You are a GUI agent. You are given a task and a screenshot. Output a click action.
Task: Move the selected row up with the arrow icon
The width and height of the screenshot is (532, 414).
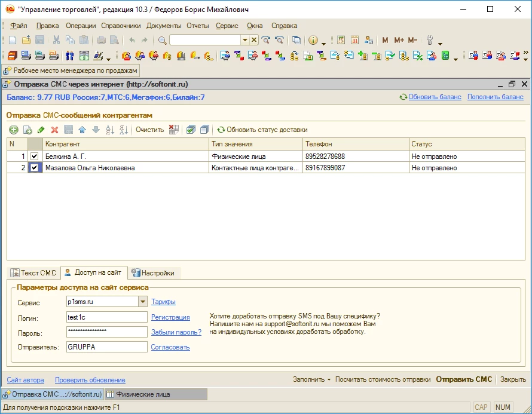point(82,130)
